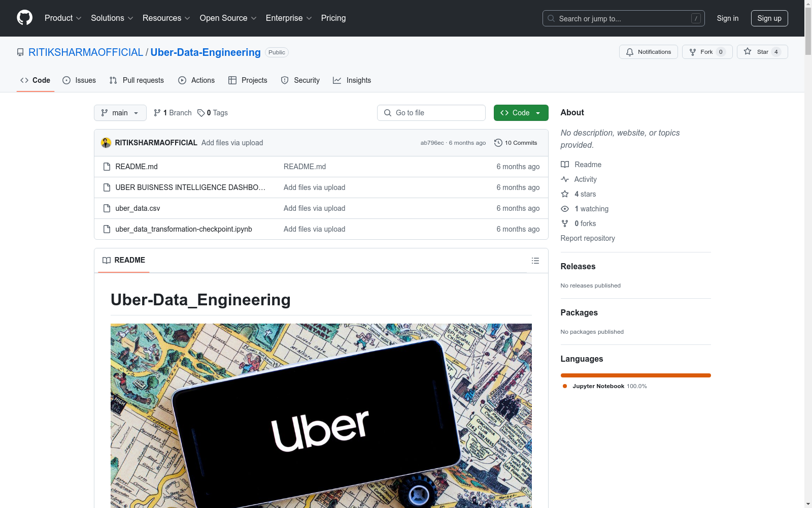Open the README outline list icon
This screenshot has width=812, height=508.
pyautogui.click(x=535, y=261)
